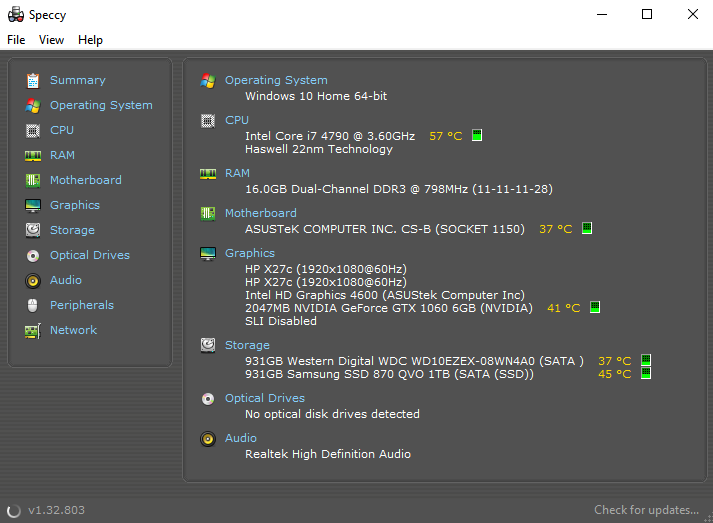The width and height of the screenshot is (713, 523).
Task: Click temperature icon beside Western Digital drive
Action: (x=646, y=360)
